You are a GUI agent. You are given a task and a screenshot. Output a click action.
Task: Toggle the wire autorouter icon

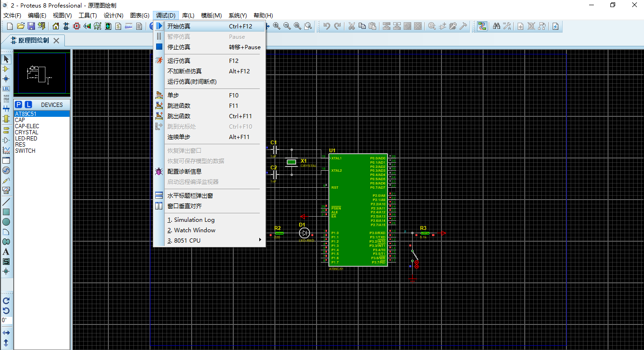pos(482,26)
